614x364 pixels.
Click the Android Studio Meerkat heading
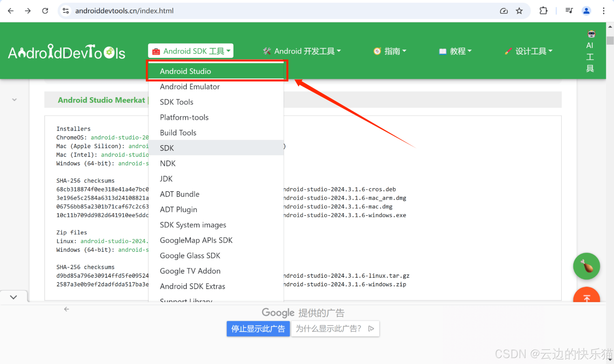101,100
